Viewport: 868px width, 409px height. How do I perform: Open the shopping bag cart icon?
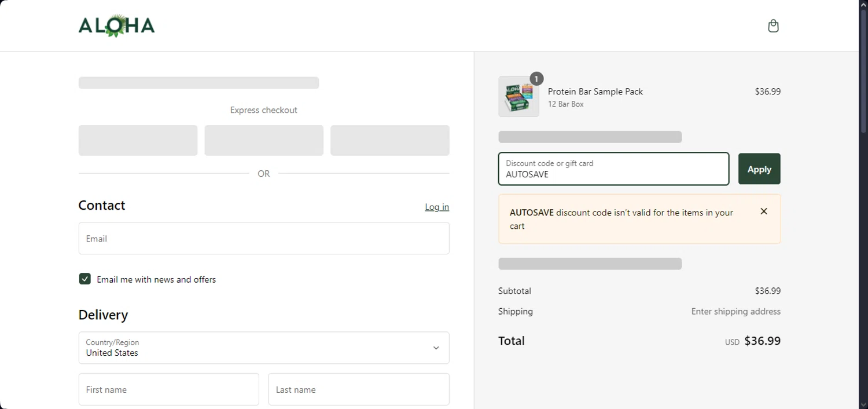[773, 26]
